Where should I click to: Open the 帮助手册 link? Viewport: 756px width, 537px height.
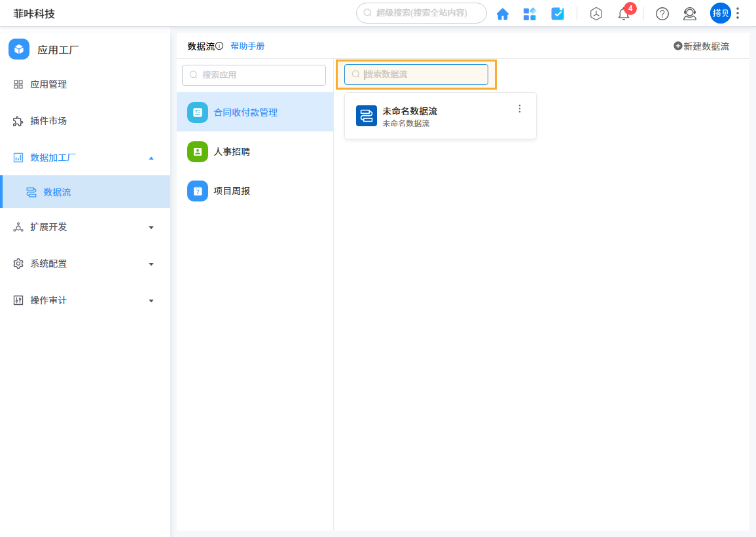247,46
